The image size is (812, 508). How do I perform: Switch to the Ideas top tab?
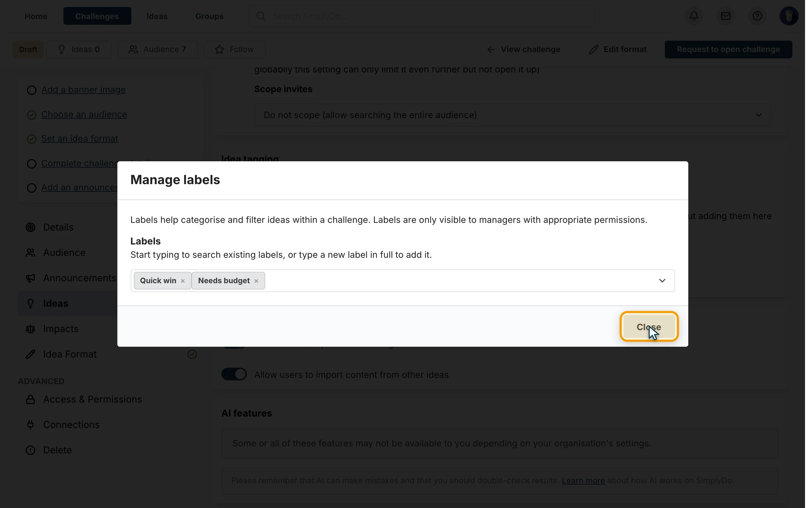[x=157, y=16]
